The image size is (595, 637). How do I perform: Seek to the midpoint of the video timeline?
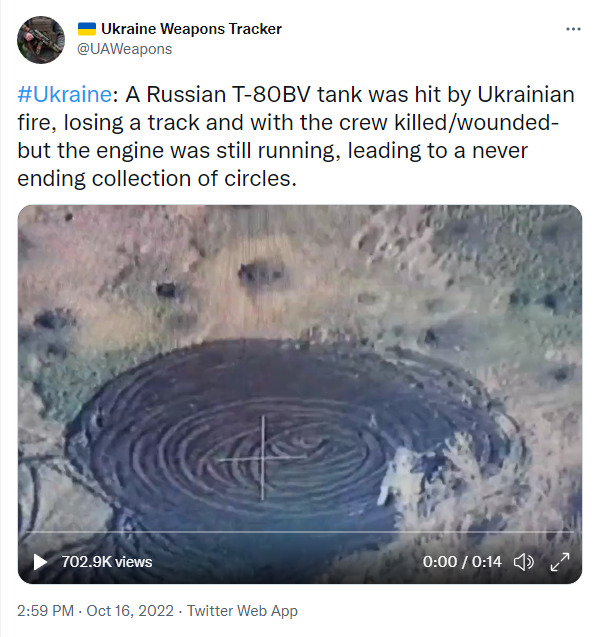pyautogui.click(x=300, y=531)
